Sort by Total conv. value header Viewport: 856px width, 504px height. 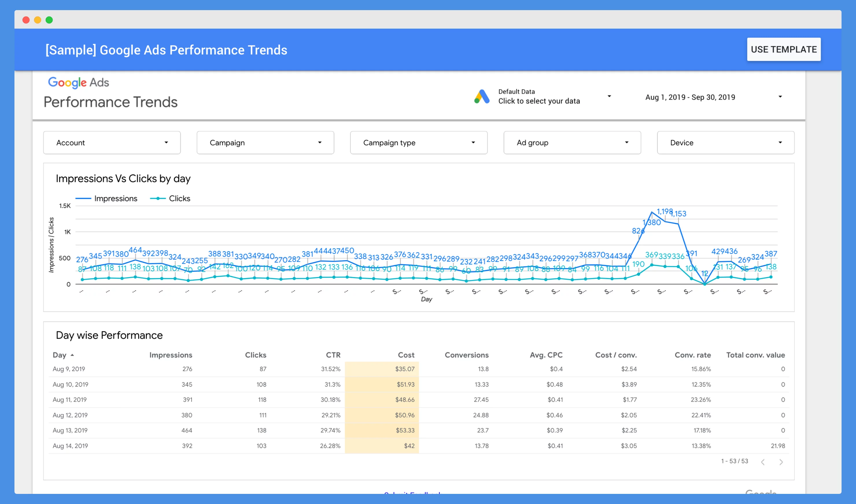[755, 355]
